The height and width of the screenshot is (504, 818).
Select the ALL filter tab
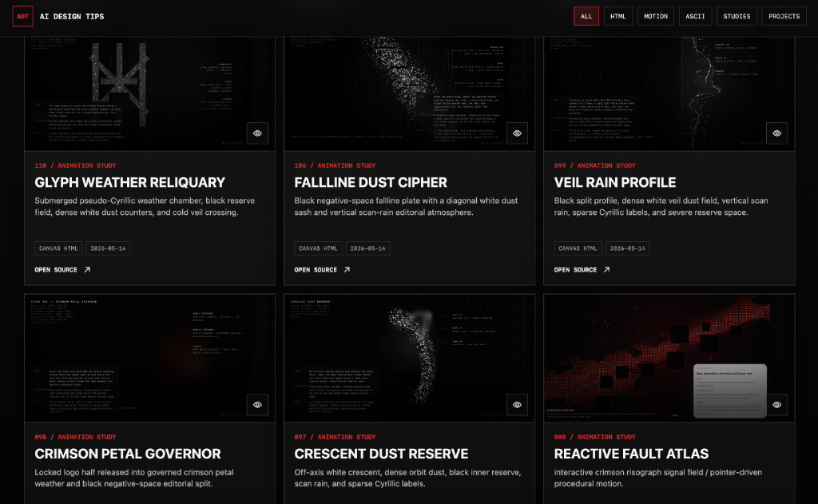[x=586, y=16]
